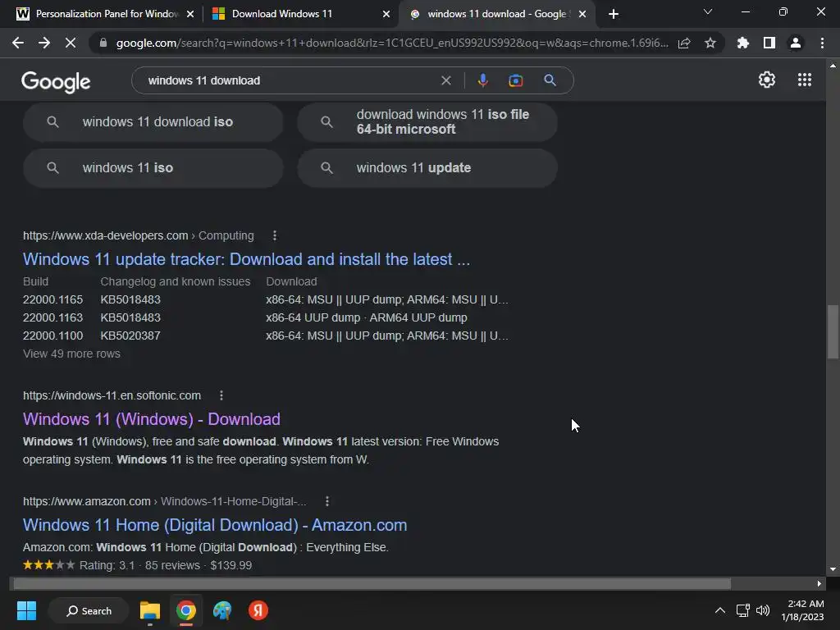Open more options for xda-developers result

click(274, 235)
